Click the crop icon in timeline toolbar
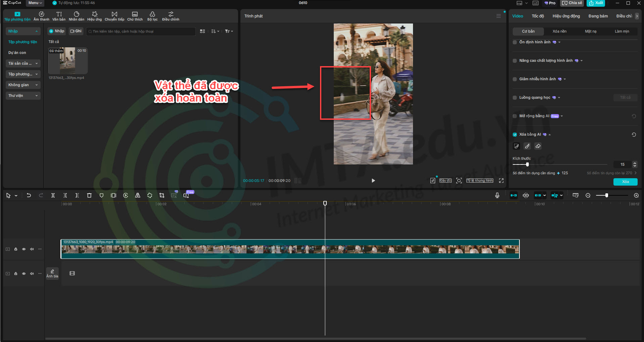Viewport: 644px width, 342px height. click(x=162, y=195)
